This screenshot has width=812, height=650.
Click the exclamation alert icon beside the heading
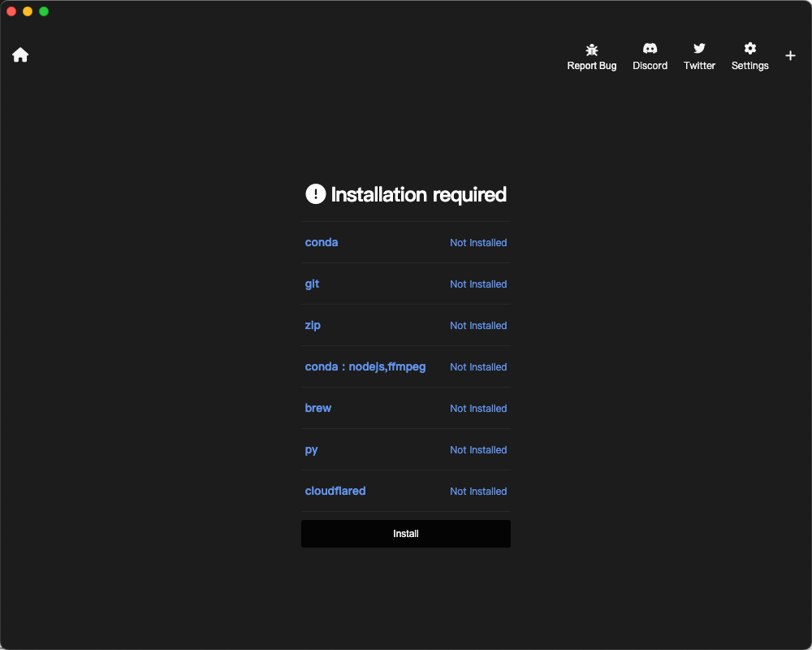click(x=315, y=194)
